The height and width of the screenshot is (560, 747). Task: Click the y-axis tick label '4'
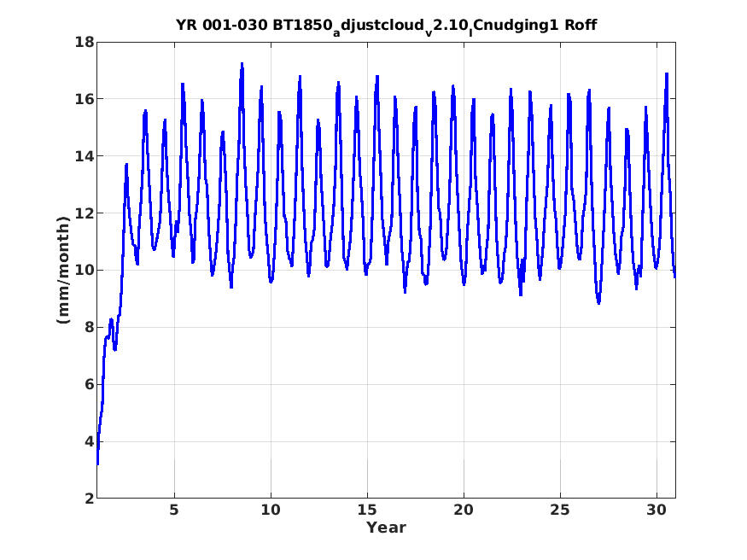(90, 441)
